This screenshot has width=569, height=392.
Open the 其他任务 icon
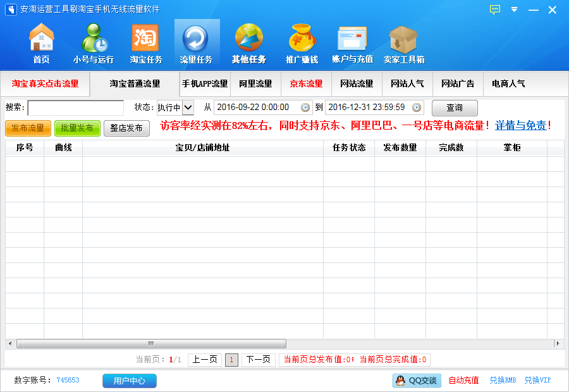pos(249,43)
